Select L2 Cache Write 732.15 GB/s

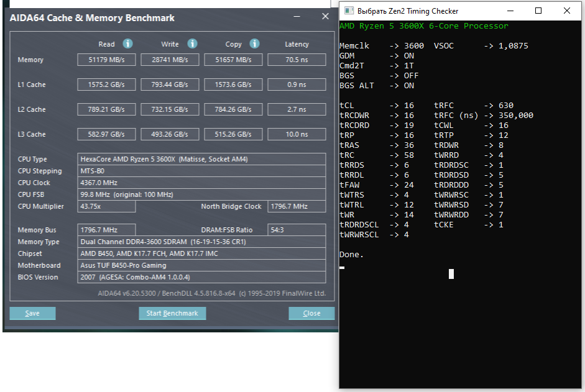pyautogui.click(x=170, y=109)
